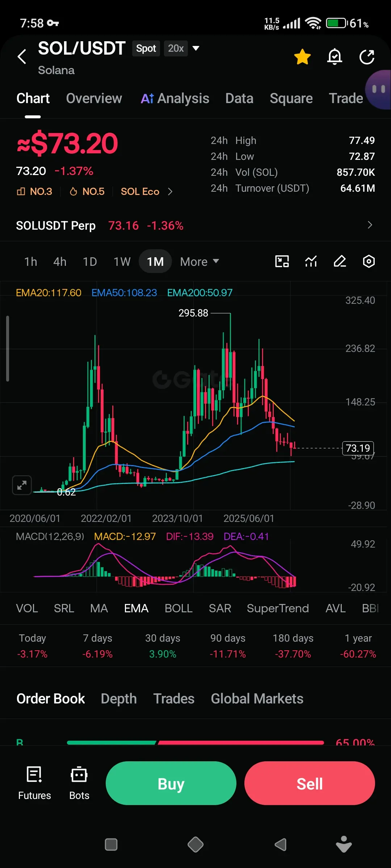The image size is (391, 868).
Task: Toggle the SRL indicator
Action: pos(64,608)
